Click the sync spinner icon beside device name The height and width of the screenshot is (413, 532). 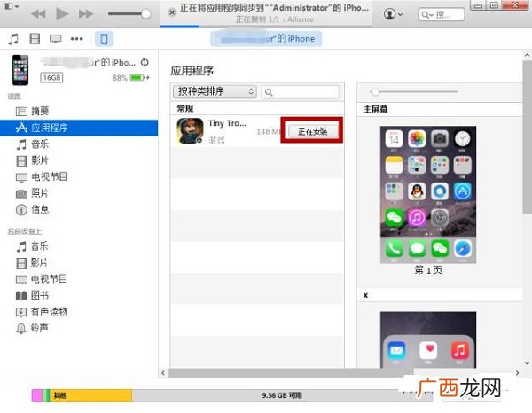click(x=145, y=62)
